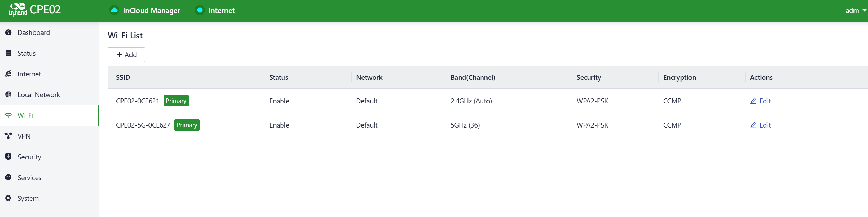Click the Primary badge next to CPE02-0CE621
868x217 pixels.
pos(176,101)
